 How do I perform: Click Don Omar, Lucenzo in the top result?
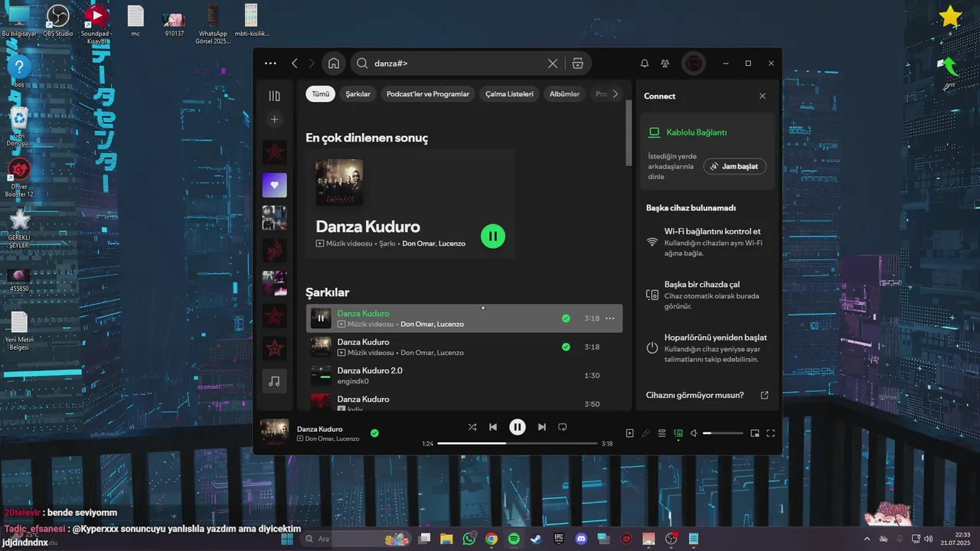point(433,243)
